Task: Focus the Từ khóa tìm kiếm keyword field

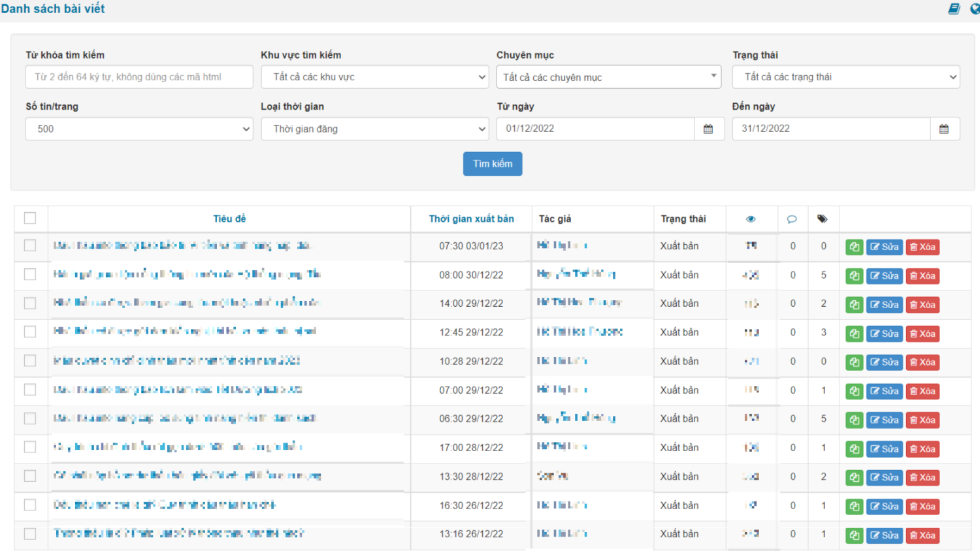Action: pos(139,76)
